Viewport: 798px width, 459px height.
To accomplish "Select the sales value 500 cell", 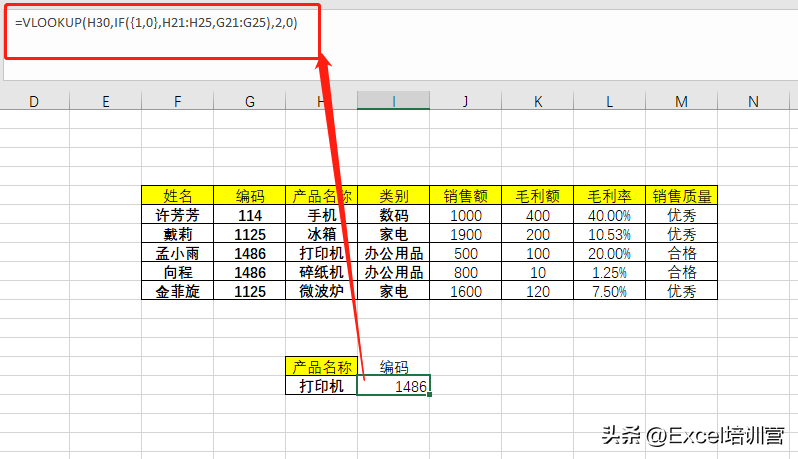I will pyautogui.click(x=466, y=253).
